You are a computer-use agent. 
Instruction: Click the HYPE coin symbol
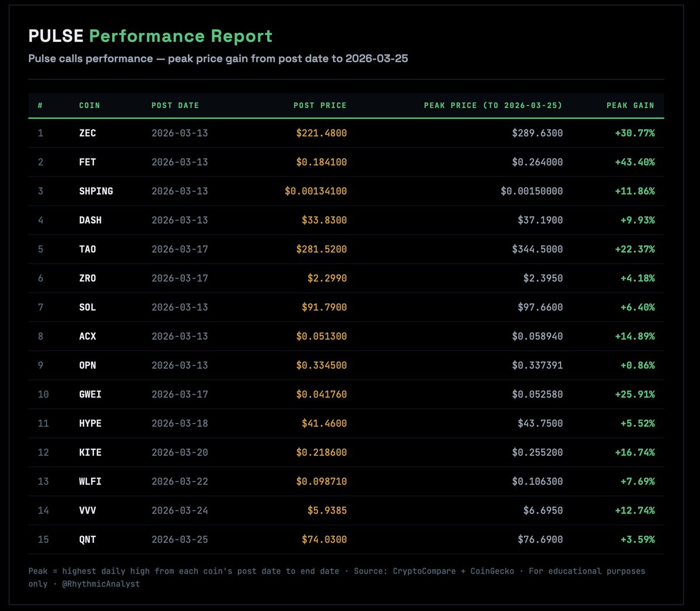90,423
